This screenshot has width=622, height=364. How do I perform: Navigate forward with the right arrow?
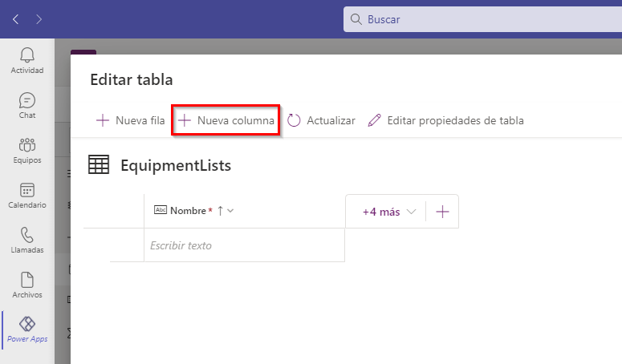click(40, 18)
